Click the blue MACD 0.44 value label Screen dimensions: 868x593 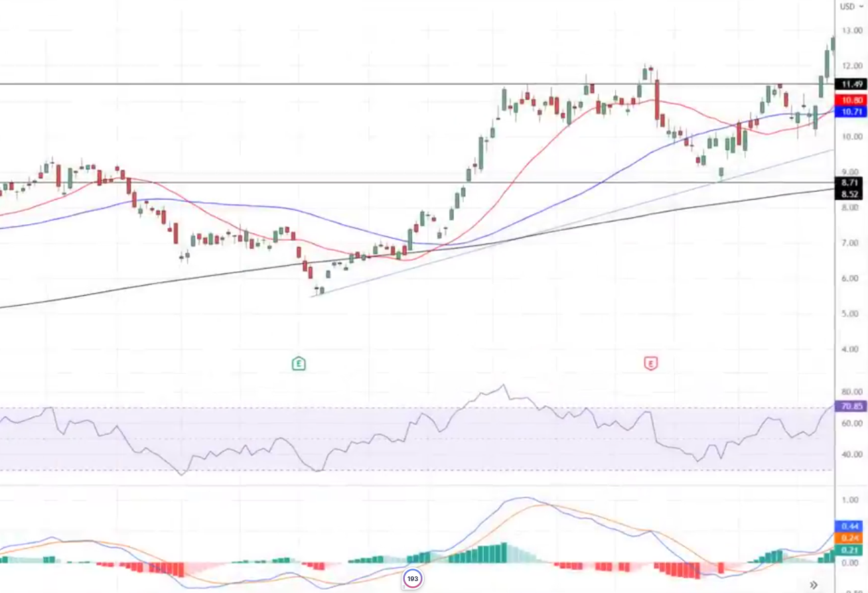click(851, 525)
